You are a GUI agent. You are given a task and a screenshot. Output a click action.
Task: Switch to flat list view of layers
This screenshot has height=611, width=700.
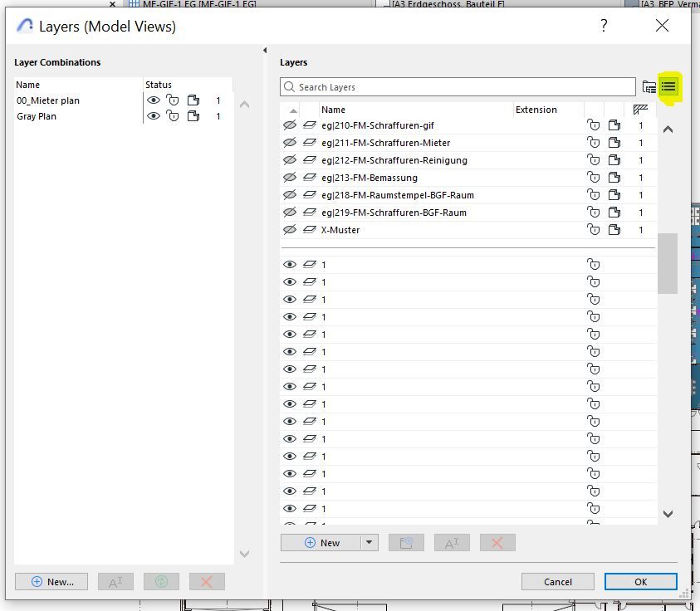coord(668,86)
